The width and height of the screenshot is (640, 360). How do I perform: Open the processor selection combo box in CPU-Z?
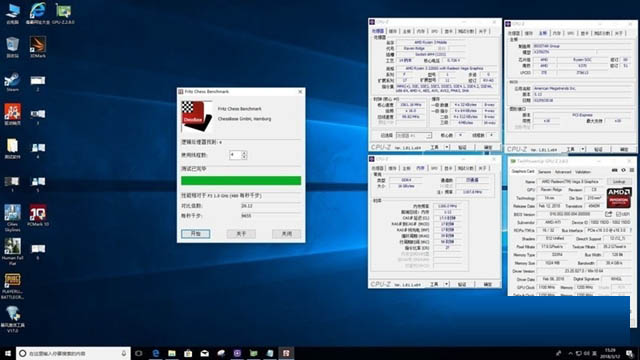pos(413,135)
